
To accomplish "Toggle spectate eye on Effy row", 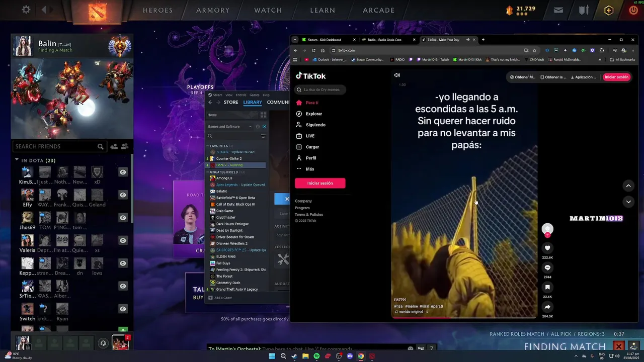I will coord(123,195).
